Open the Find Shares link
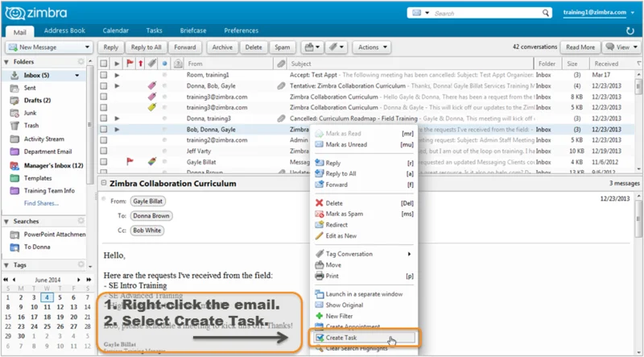This screenshot has width=644, height=357. [40, 203]
